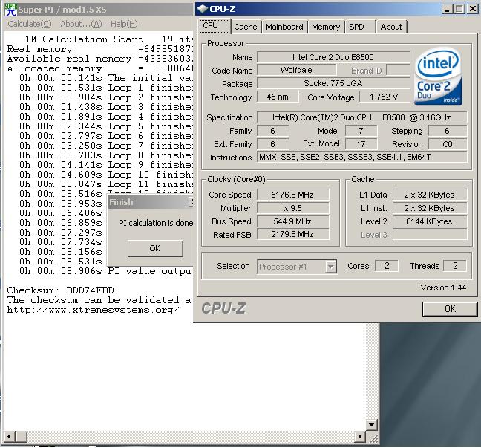
Task: Go to the SPD tab
Action: (356, 27)
